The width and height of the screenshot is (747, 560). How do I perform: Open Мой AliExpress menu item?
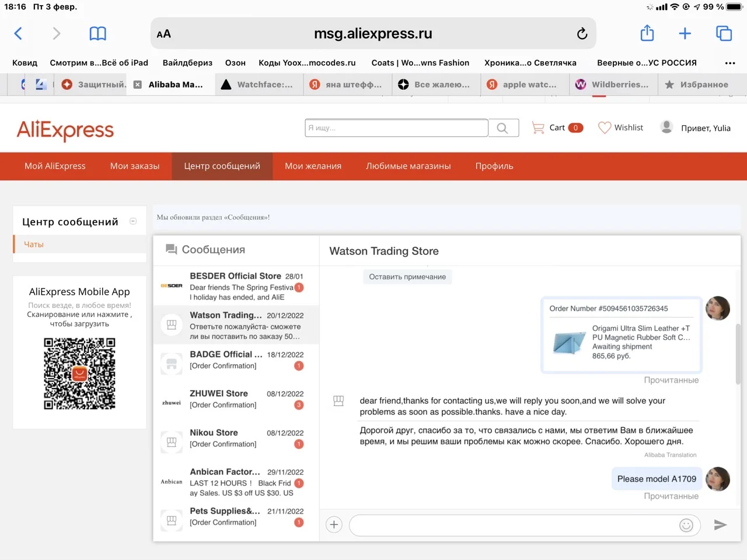point(55,166)
